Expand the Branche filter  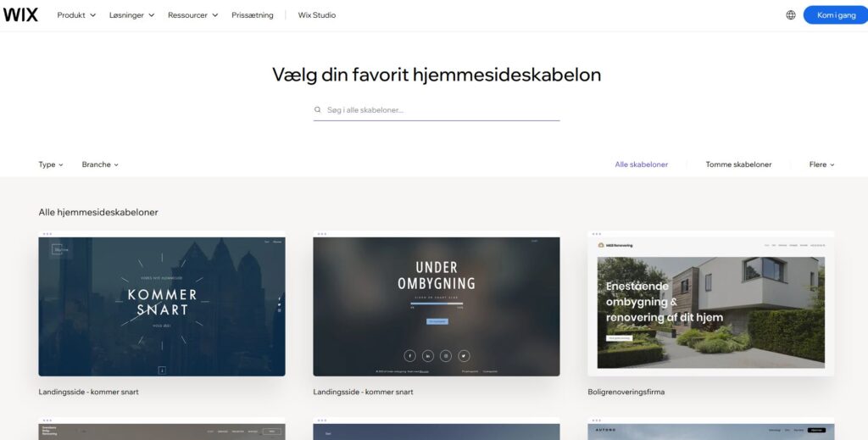click(100, 164)
